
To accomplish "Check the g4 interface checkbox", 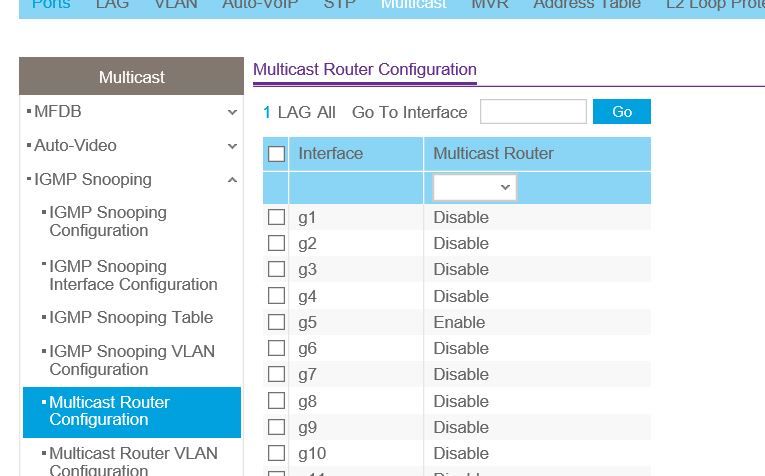I will point(276,296).
